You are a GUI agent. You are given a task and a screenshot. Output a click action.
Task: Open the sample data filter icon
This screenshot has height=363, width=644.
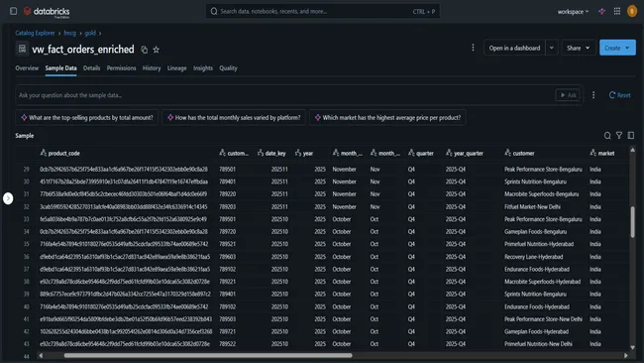coord(619,135)
